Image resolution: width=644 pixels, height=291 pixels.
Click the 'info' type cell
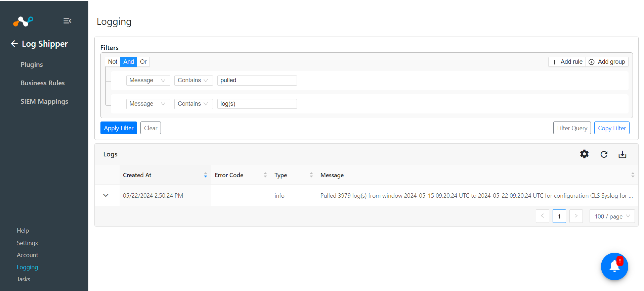tap(280, 196)
